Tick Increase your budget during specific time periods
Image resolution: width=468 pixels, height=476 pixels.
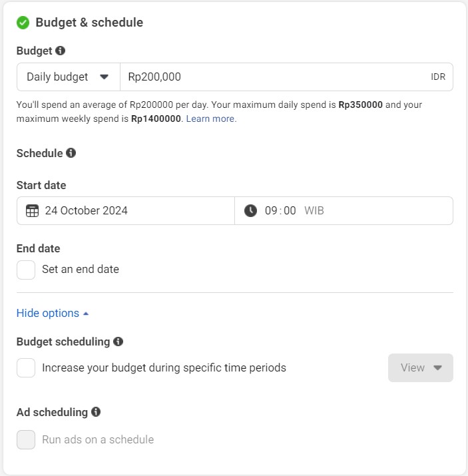[26, 367]
